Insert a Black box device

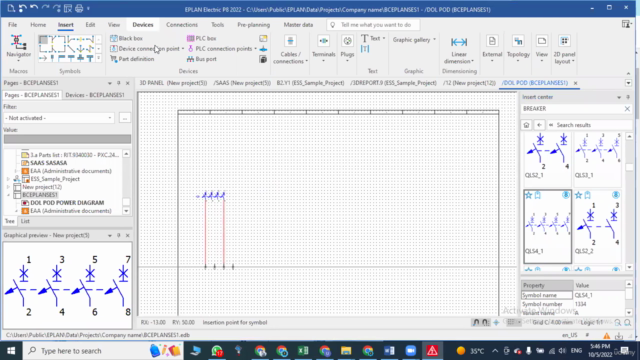(127, 38)
